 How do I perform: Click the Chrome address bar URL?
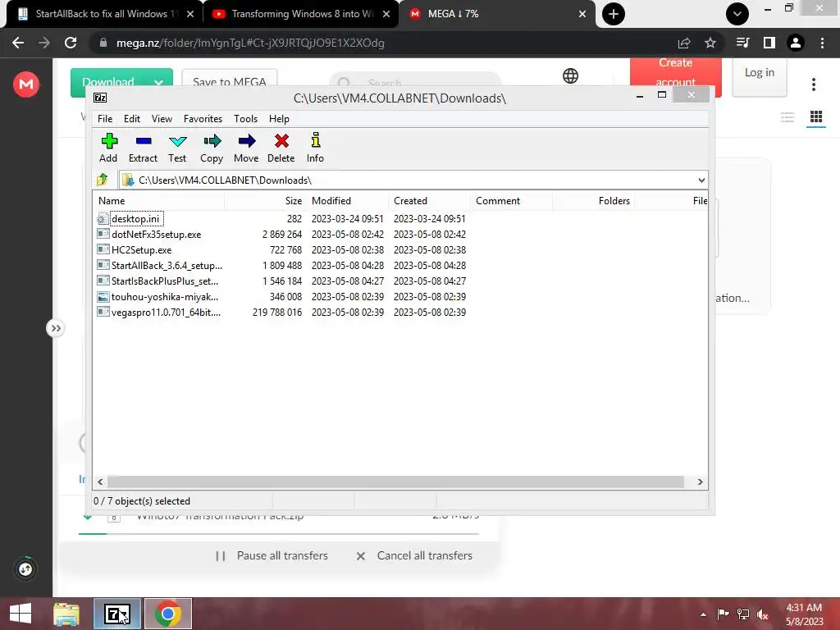[x=250, y=43]
